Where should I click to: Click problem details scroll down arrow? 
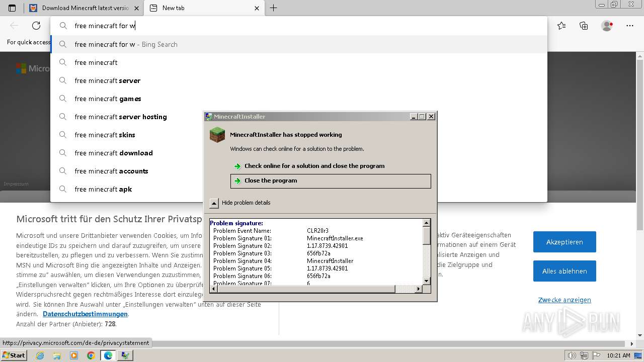point(427,281)
